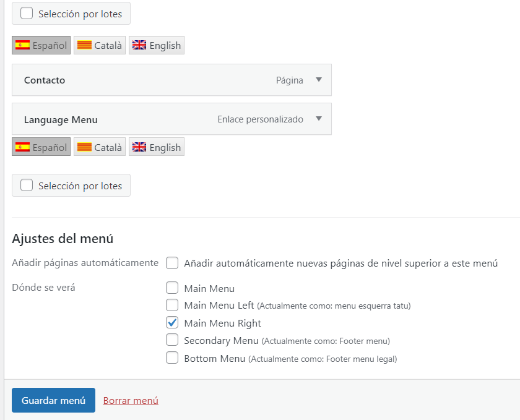Image resolution: width=520 pixels, height=420 pixels.
Task: Click the Borrar menú link
Action: click(131, 400)
